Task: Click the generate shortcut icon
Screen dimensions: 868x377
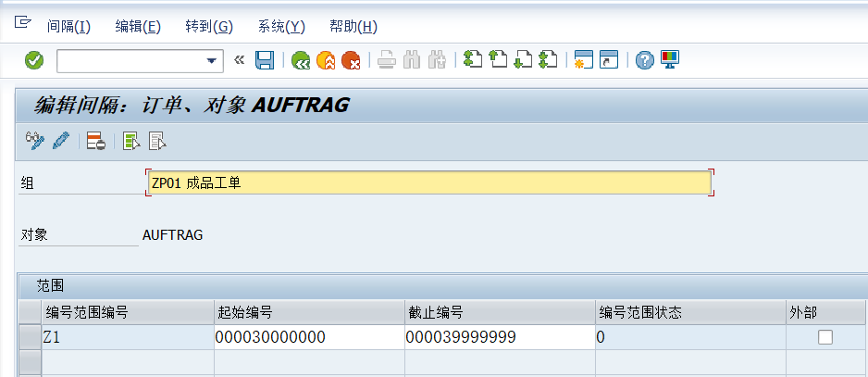Action: 608,60
